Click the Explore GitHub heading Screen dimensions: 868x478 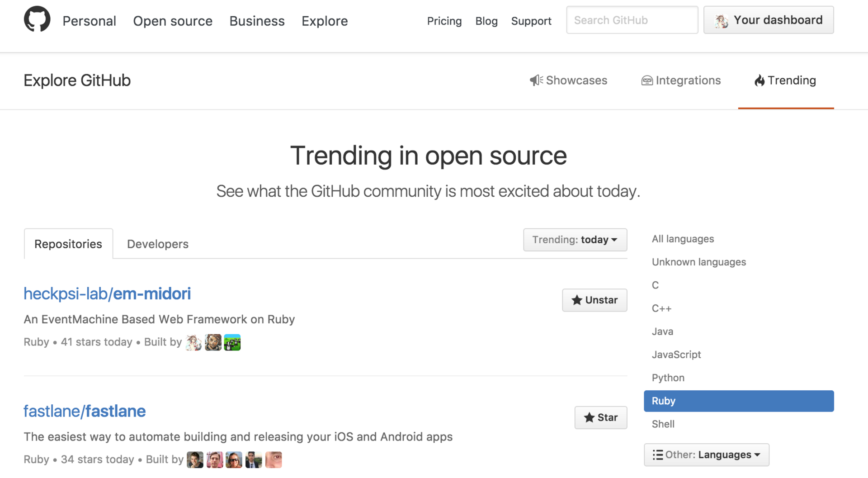(77, 80)
